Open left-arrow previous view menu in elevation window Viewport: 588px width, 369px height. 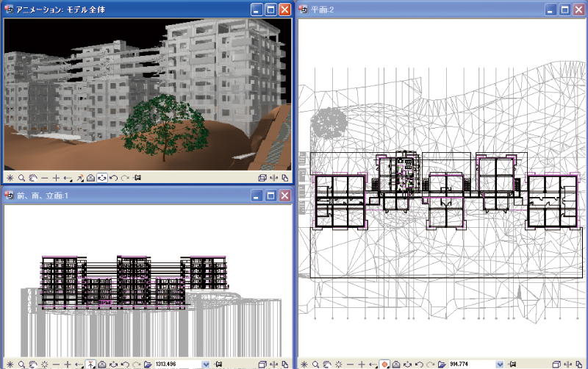coord(79,364)
